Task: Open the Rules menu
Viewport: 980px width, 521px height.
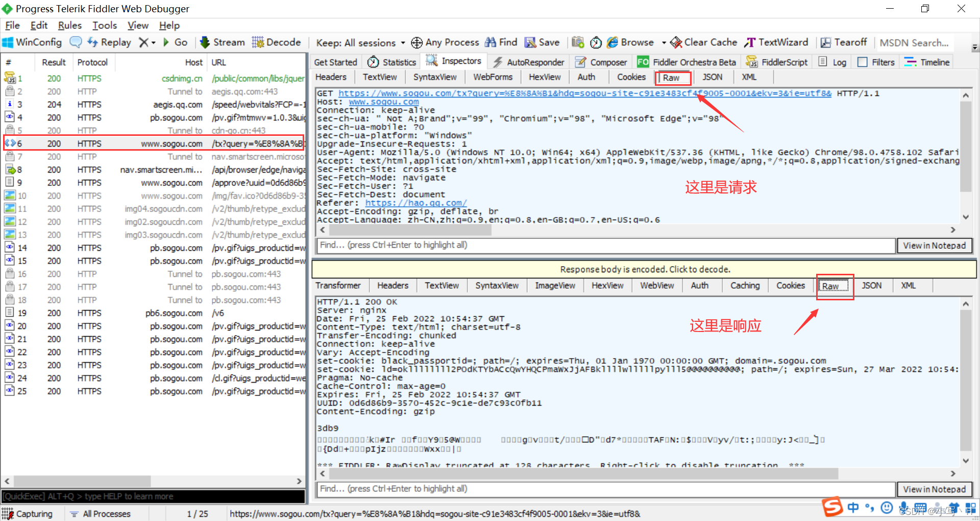Action: click(x=69, y=25)
